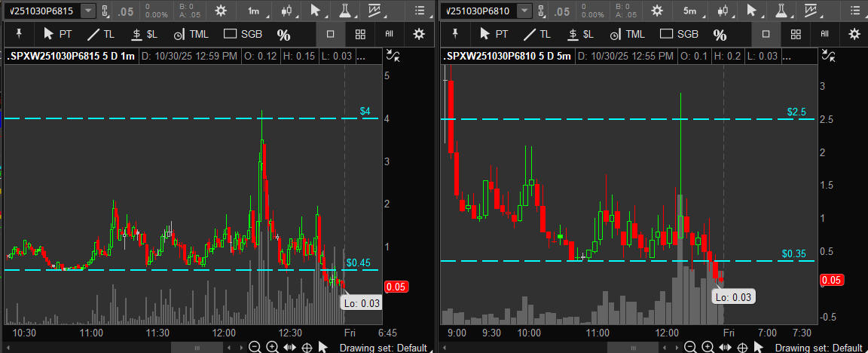Toggle All charts drawing mode on left chart
The width and height of the screenshot is (868, 353).
tap(390, 34)
